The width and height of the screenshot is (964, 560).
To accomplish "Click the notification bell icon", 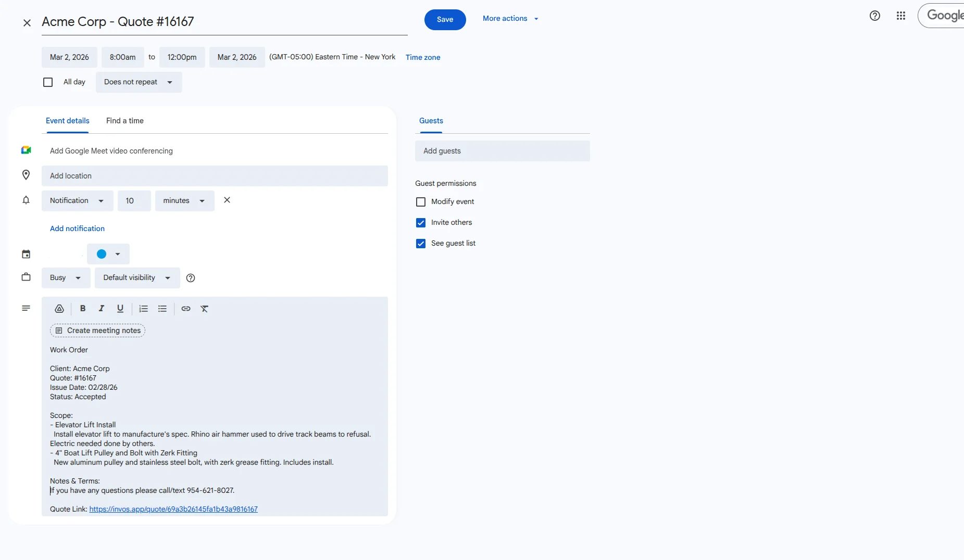I will (x=26, y=200).
